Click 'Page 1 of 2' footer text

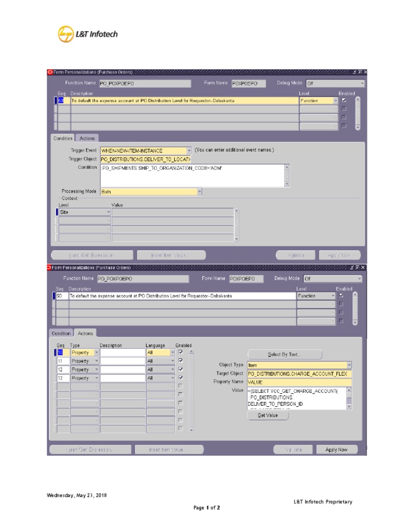[x=207, y=508]
